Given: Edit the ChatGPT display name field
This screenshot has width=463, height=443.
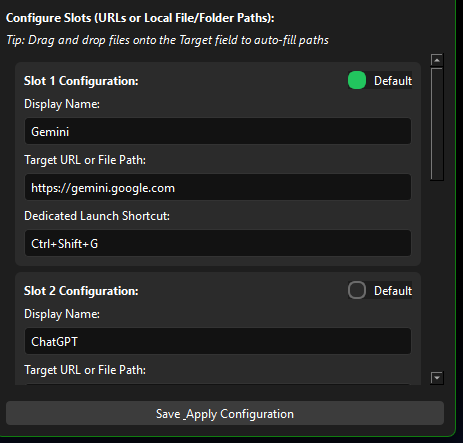Looking at the screenshot, I should pyautogui.click(x=218, y=341).
